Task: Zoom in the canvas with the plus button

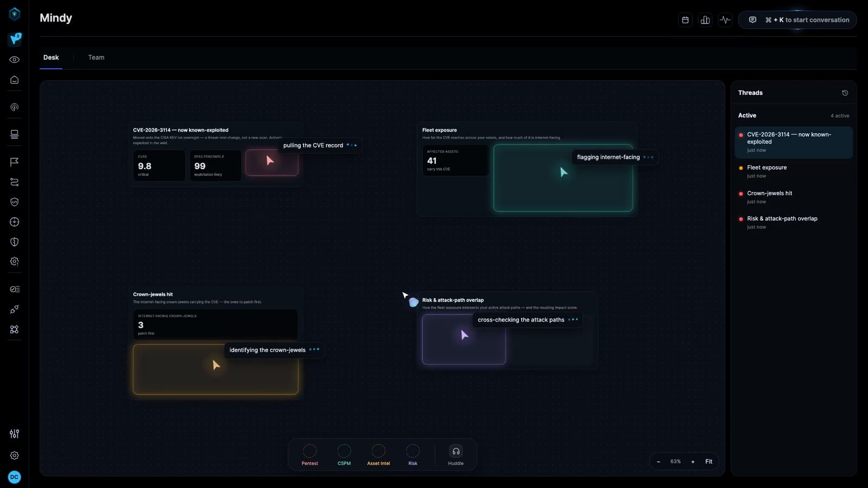Action: [x=693, y=461]
